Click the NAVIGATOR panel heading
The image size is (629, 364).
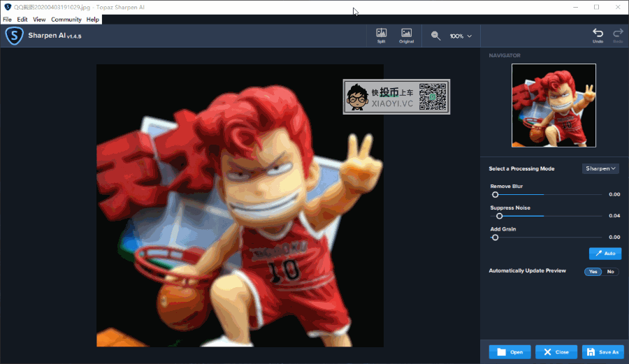505,55
